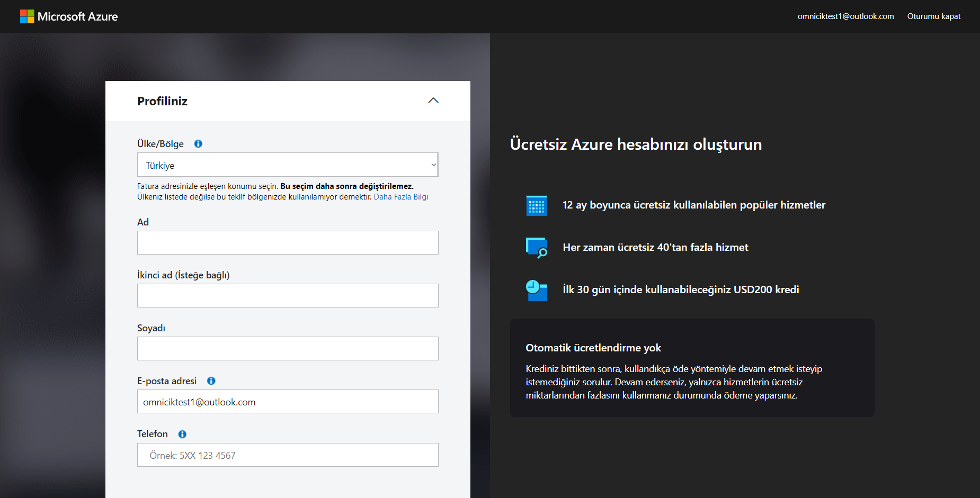The width and height of the screenshot is (980, 498).
Task: Click the Telefon input field
Action: coord(288,455)
